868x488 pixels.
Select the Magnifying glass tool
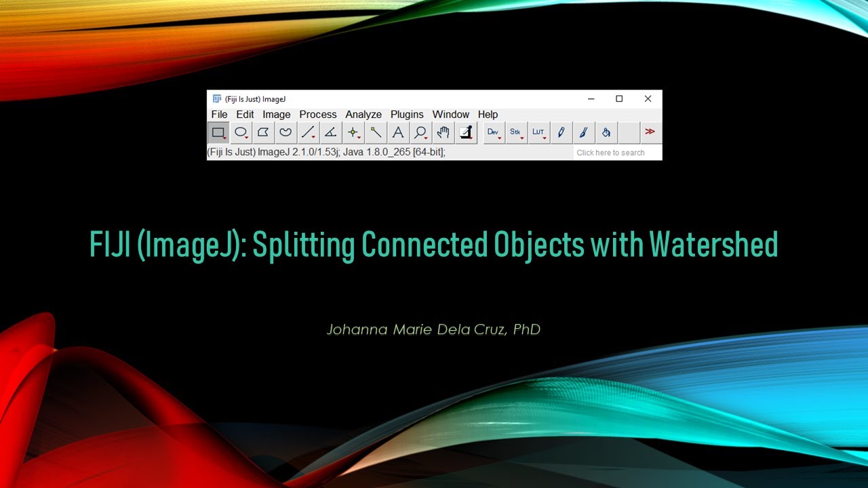click(x=420, y=132)
